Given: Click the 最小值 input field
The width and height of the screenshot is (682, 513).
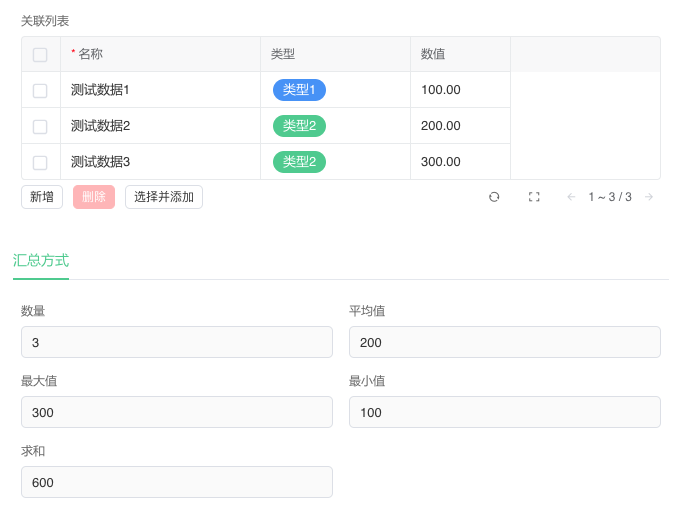Looking at the screenshot, I should (x=505, y=412).
